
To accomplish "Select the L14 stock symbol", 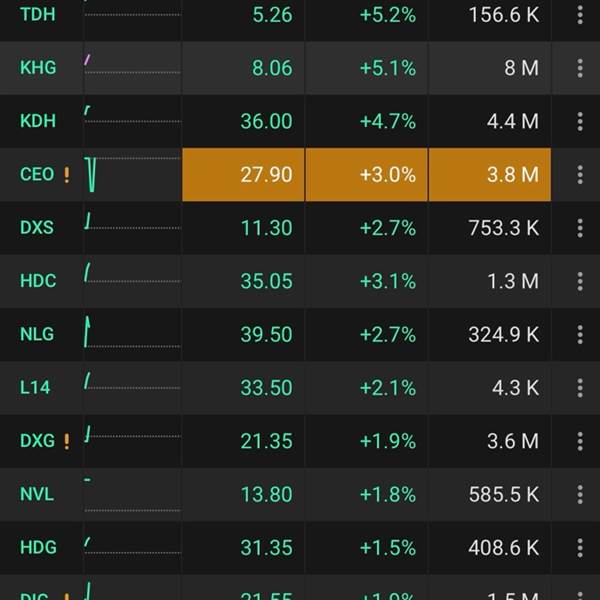I will pos(35,387).
